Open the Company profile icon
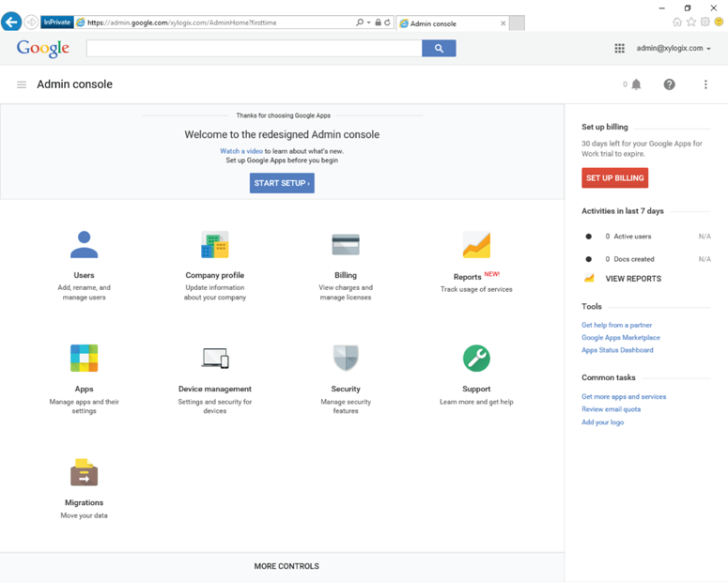 tap(214, 245)
